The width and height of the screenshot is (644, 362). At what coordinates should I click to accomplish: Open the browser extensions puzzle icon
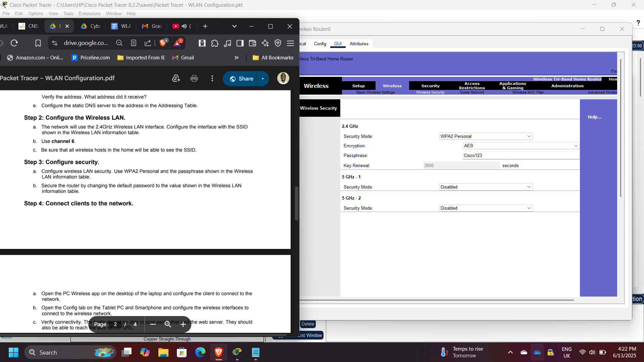pyautogui.click(x=215, y=43)
